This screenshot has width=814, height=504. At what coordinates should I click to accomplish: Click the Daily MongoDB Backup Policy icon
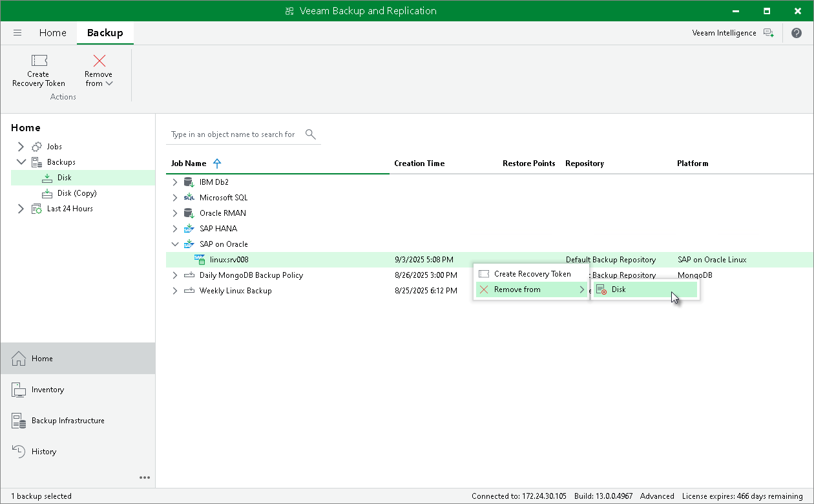(189, 275)
